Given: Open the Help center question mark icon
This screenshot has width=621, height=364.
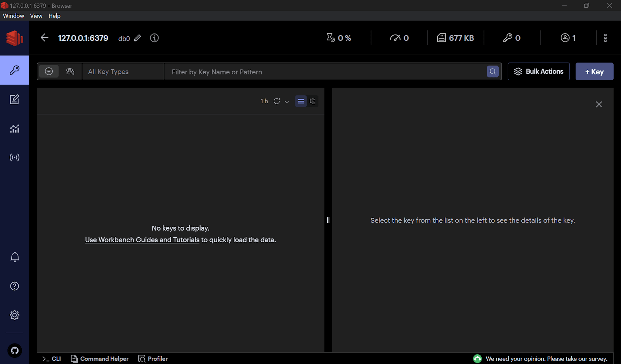Looking at the screenshot, I should [14, 286].
